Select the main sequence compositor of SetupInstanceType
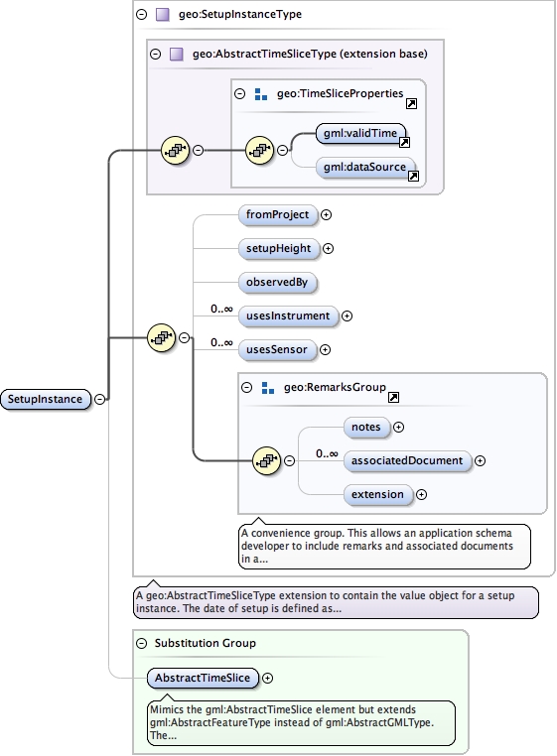Image resolution: width=557 pixels, height=756 pixels. [162, 338]
